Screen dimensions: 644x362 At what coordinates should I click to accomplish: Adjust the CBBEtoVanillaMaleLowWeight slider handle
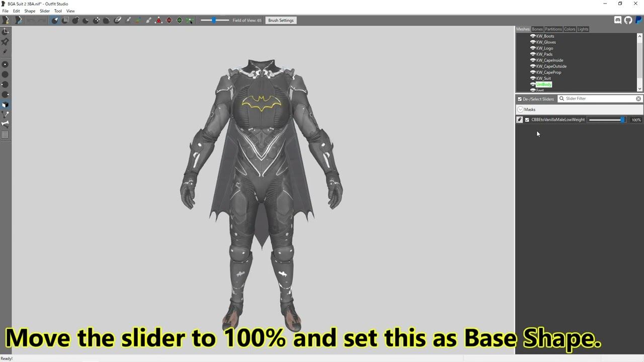(622, 120)
